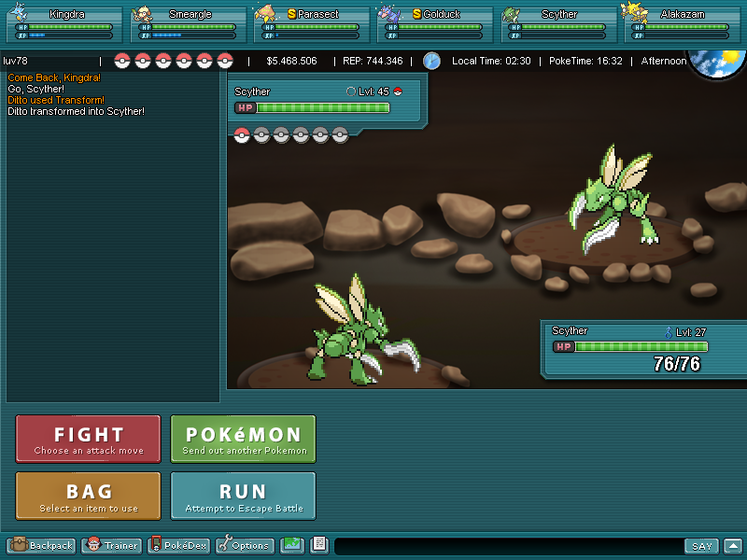Expand chat with the up arrow
The width and height of the screenshot is (747, 560).
[733, 546]
